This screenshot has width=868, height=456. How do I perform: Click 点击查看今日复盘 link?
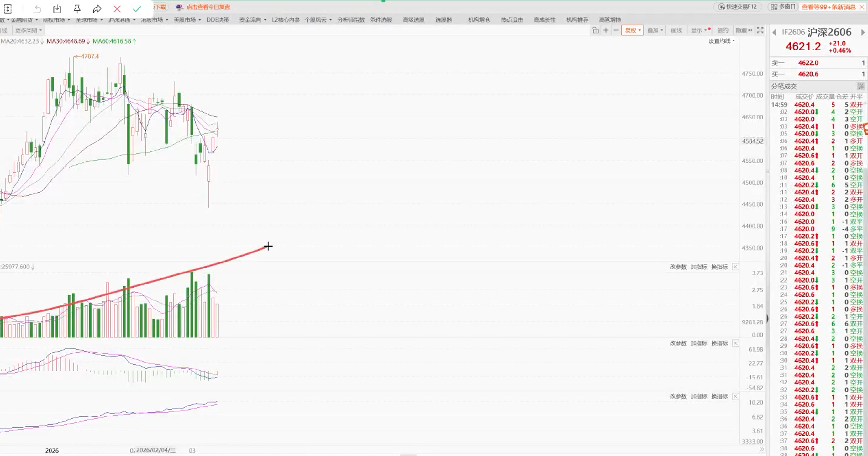tap(208, 7)
